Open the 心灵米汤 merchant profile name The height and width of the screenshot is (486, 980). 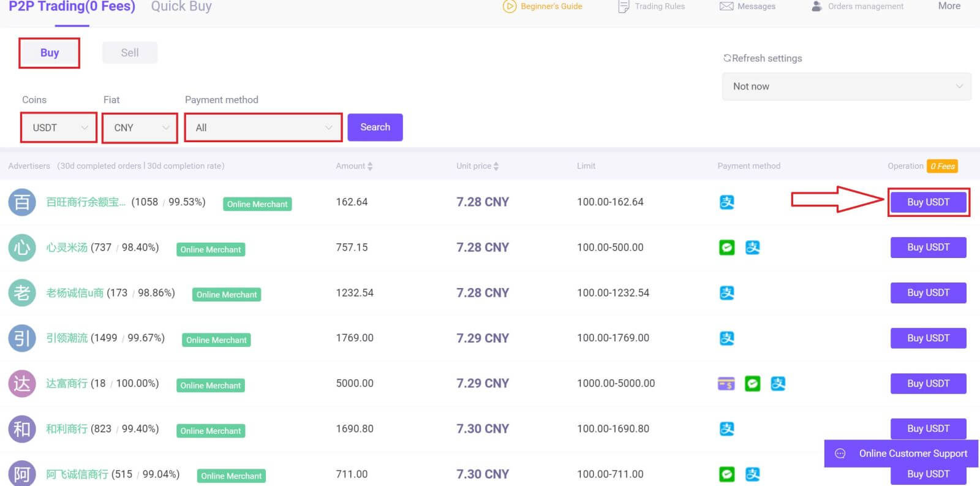67,248
